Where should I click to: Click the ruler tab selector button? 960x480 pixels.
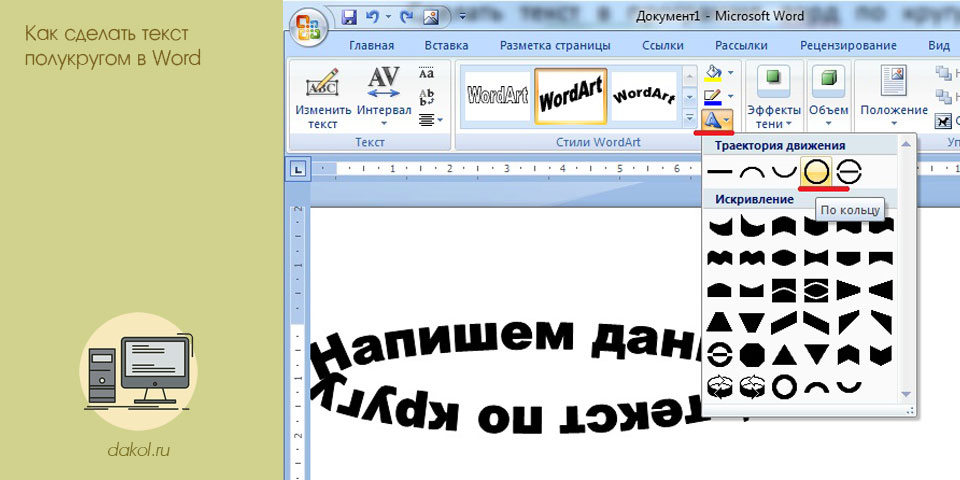pos(298,170)
